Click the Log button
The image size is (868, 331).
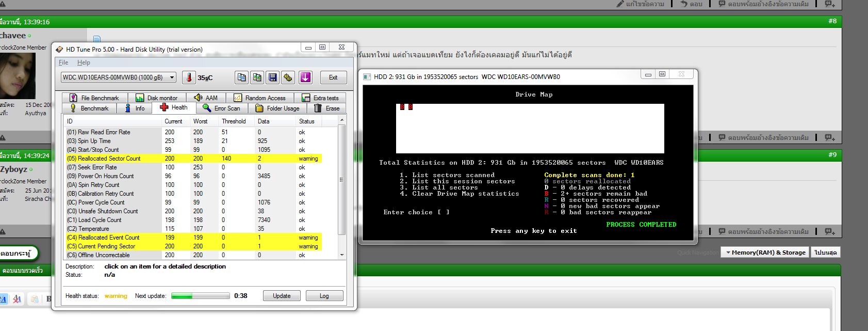point(324,296)
